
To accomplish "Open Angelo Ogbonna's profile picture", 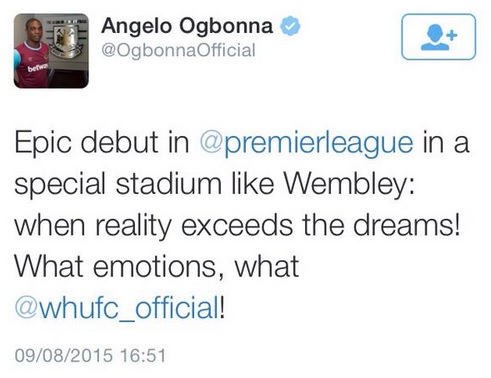I will (x=51, y=51).
